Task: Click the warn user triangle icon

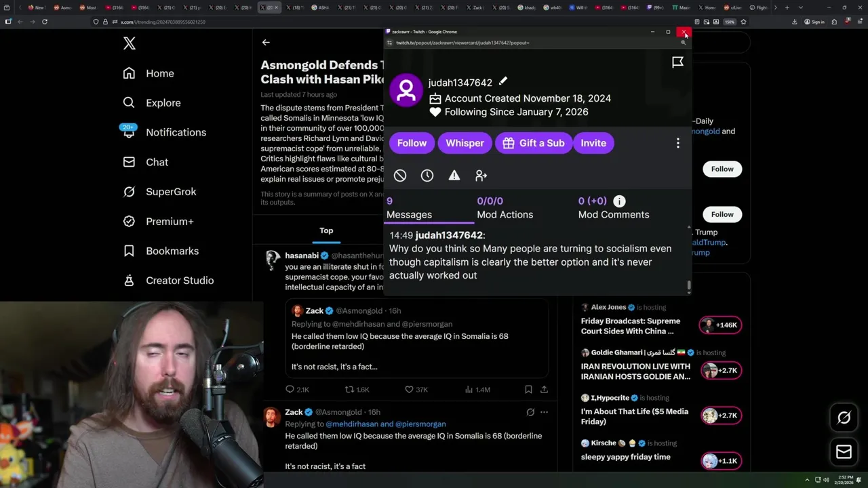Action: pos(454,176)
